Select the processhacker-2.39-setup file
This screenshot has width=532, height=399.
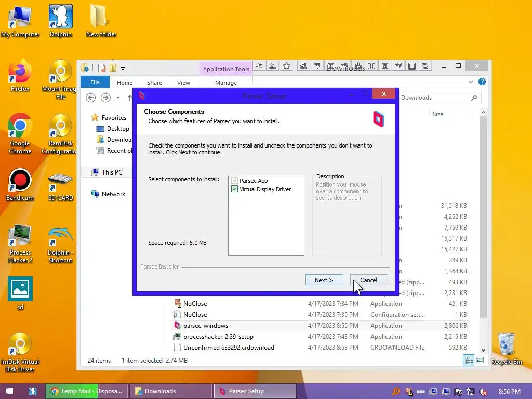pyautogui.click(x=320, y=337)
